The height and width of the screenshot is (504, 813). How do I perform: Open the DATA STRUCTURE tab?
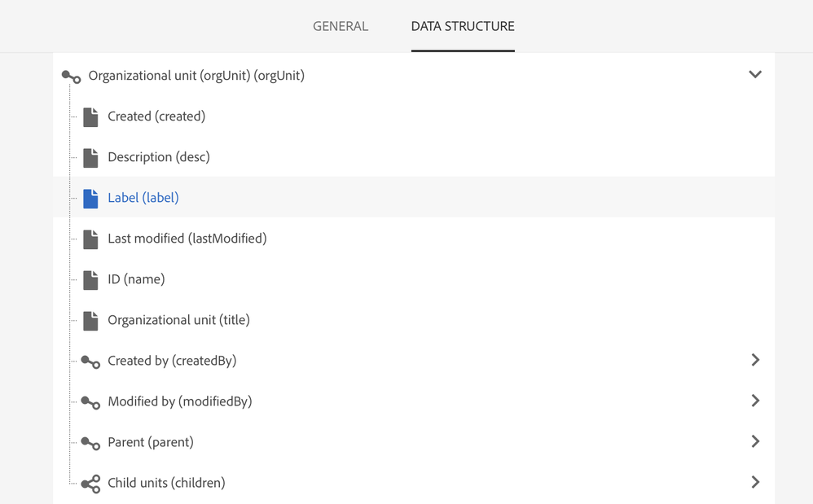click(463, 26)
